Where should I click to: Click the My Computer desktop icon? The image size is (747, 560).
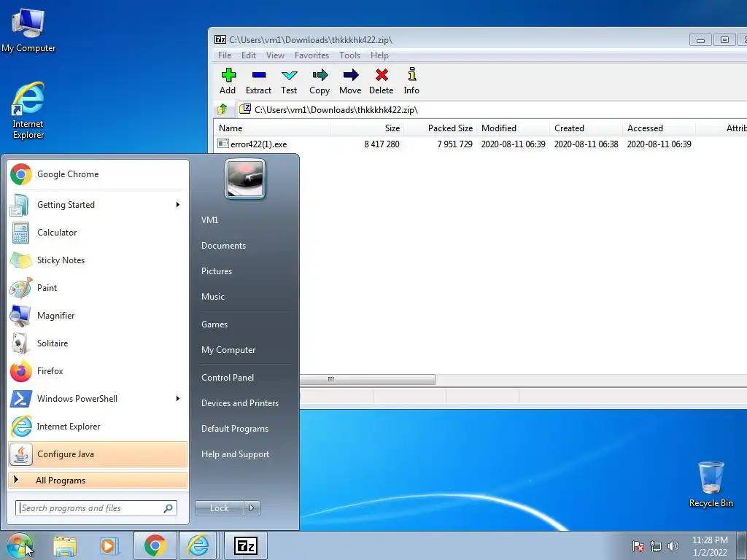28,31
